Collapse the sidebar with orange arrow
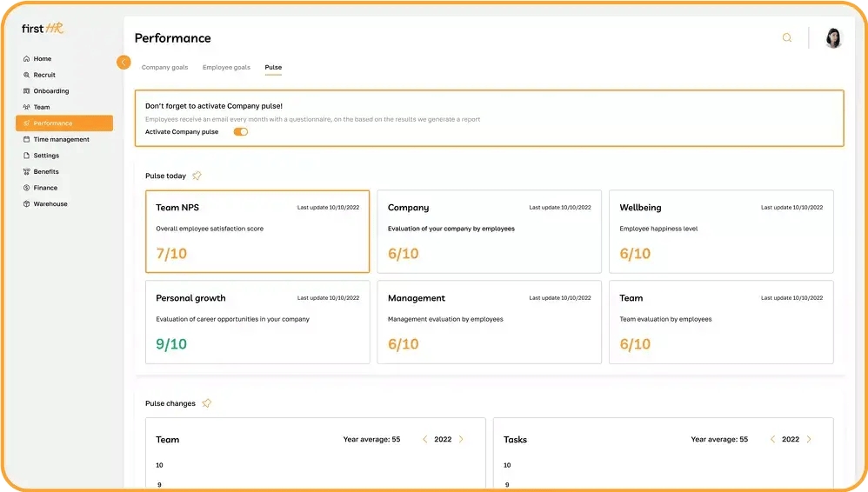868x492 pixels. point(124,63)
